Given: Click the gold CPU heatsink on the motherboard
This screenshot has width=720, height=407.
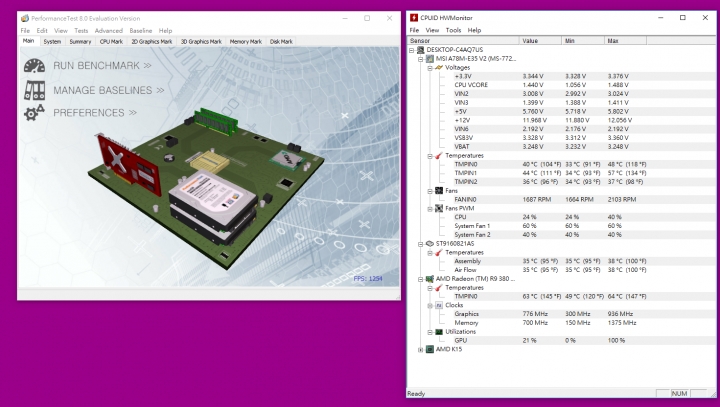Looking at the screenshot, I should 209,162.
